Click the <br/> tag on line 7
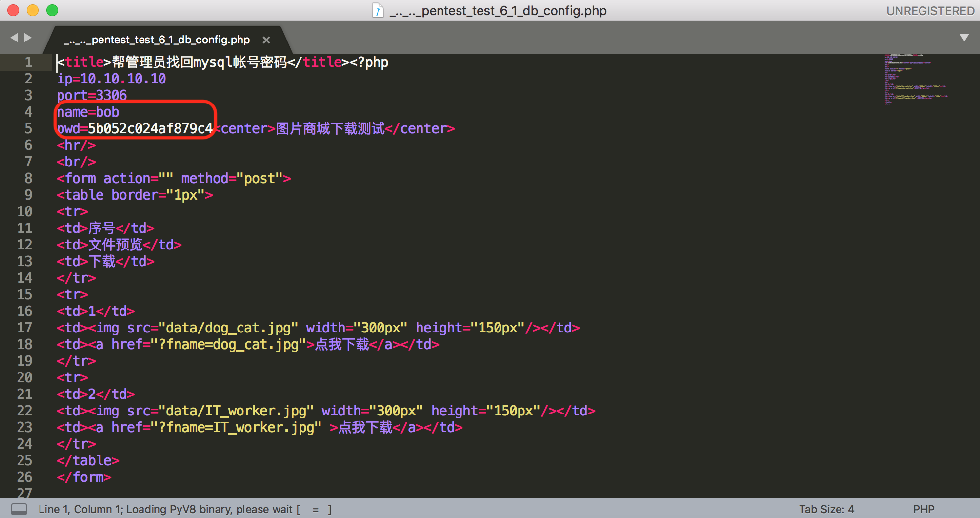 coord(76,162)
